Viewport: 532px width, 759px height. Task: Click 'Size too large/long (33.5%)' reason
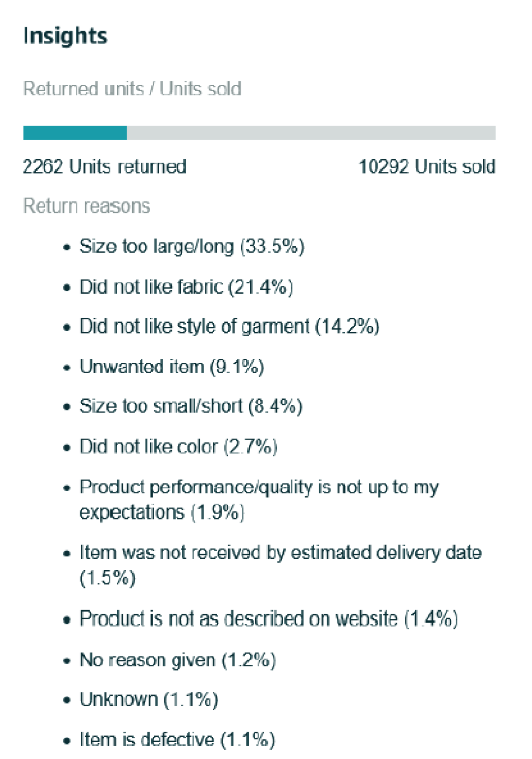192,246
